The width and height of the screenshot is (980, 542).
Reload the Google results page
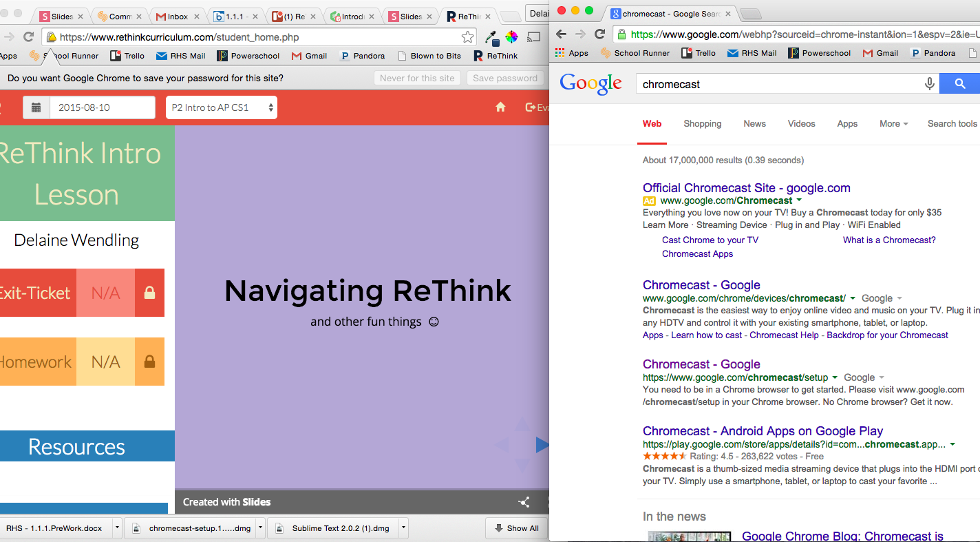tap(600, 34)
